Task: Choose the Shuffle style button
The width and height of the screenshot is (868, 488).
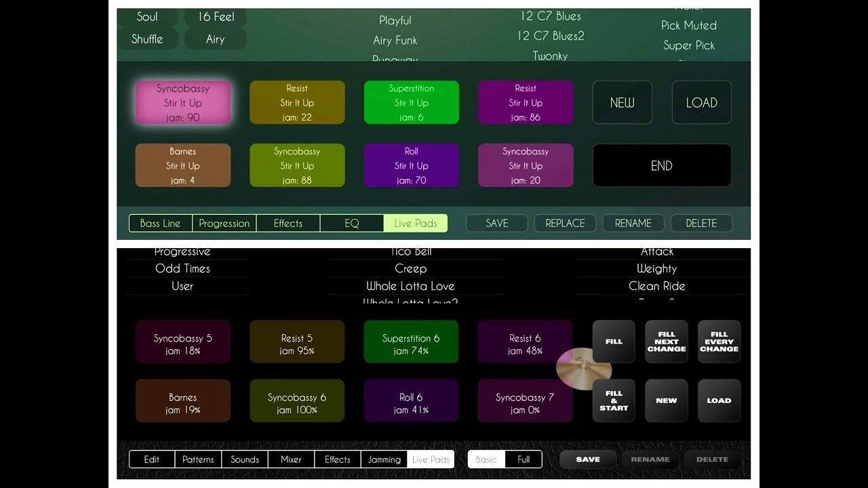Action: tap(147, 39)
